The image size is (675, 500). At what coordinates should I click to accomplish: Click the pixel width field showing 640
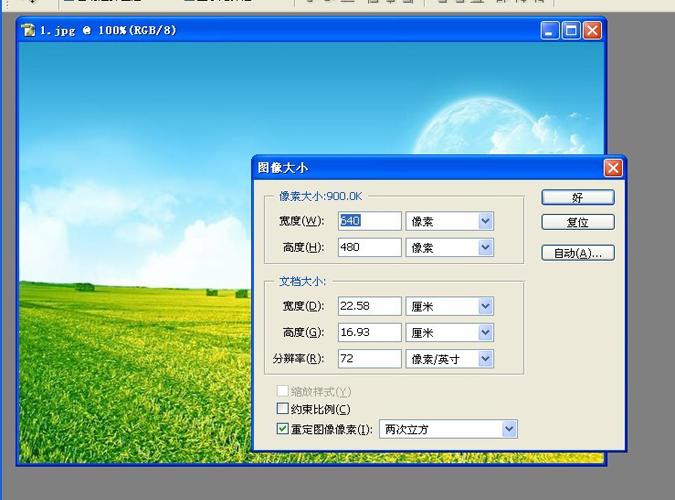coord(369,221)
